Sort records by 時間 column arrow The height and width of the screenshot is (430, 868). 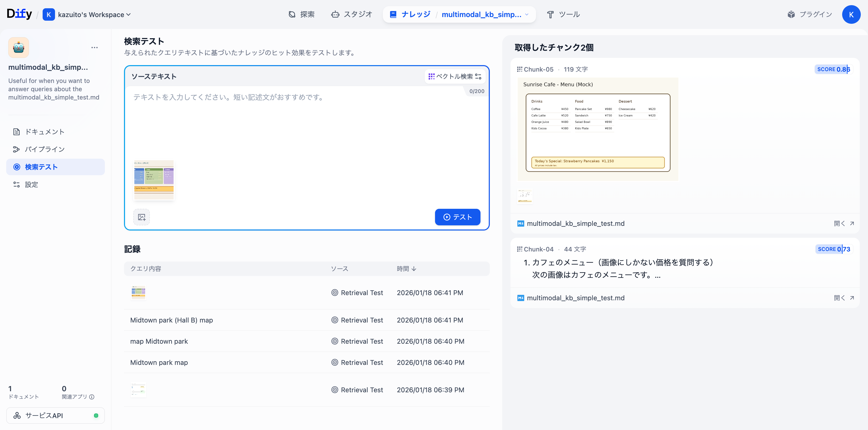tap(414, 268)
